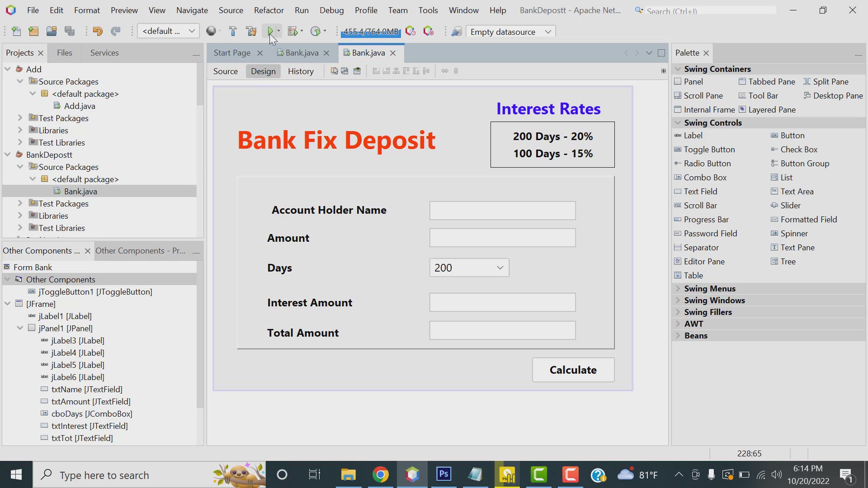
Task: Click inside the Account Holder Name field
Action: (x=502, y=210)
